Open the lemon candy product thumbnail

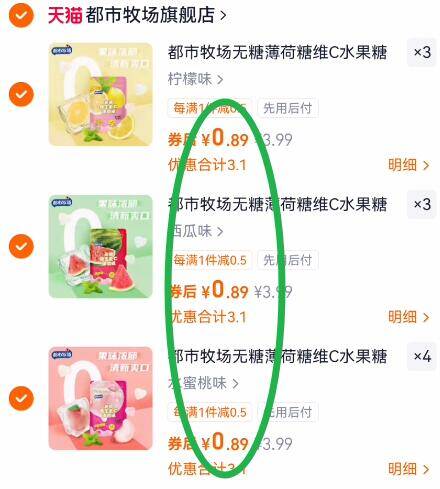point(101,94)
